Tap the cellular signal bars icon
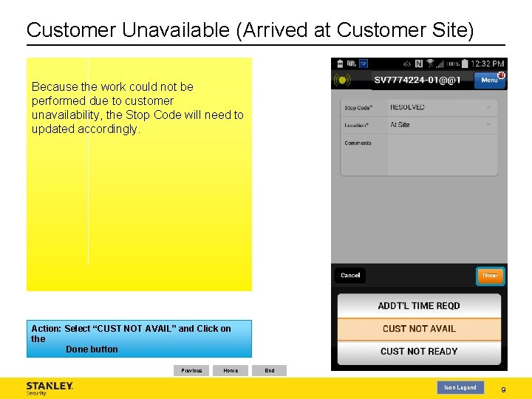532x399 pixels. pyautogui.click(x=440, y=64)
